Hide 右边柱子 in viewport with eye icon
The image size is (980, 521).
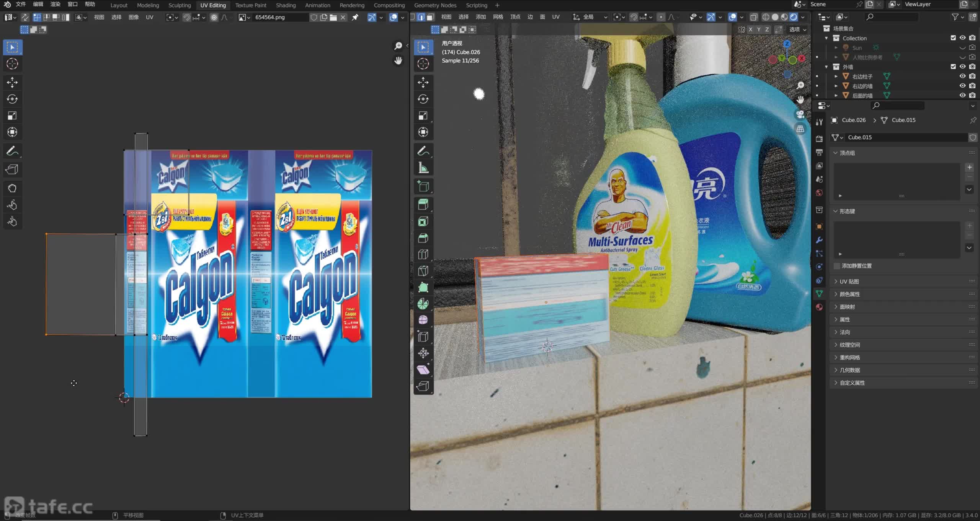pyautogui.click(x=962, y=76)
